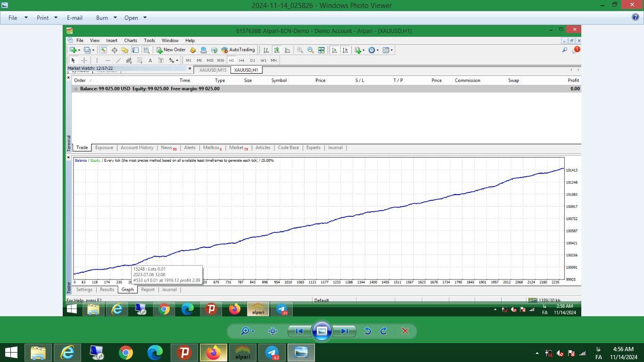Image resolution: width=644 pixels, height=362 pixels.
Task: Go to previous photo
Action: (299, 331)
